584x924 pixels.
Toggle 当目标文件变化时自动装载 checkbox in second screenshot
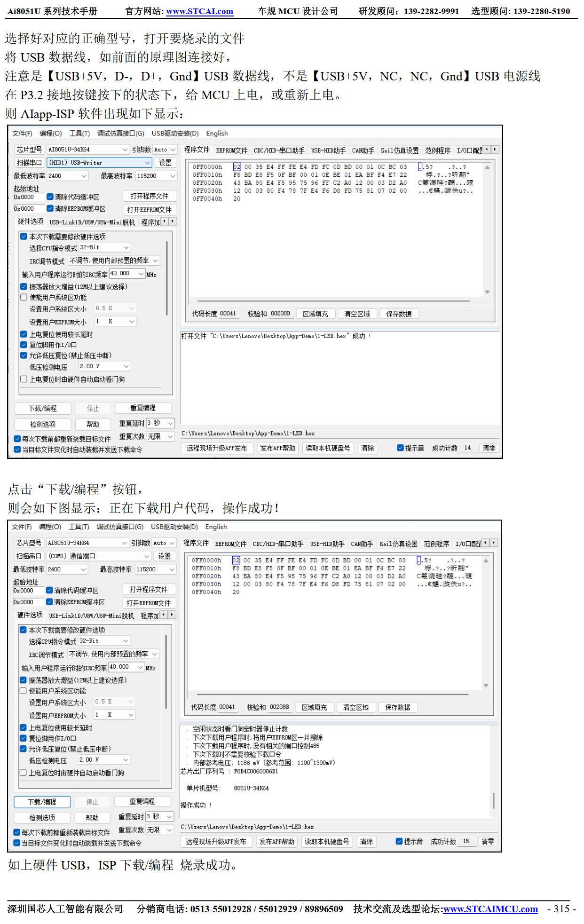coord(17,843)
